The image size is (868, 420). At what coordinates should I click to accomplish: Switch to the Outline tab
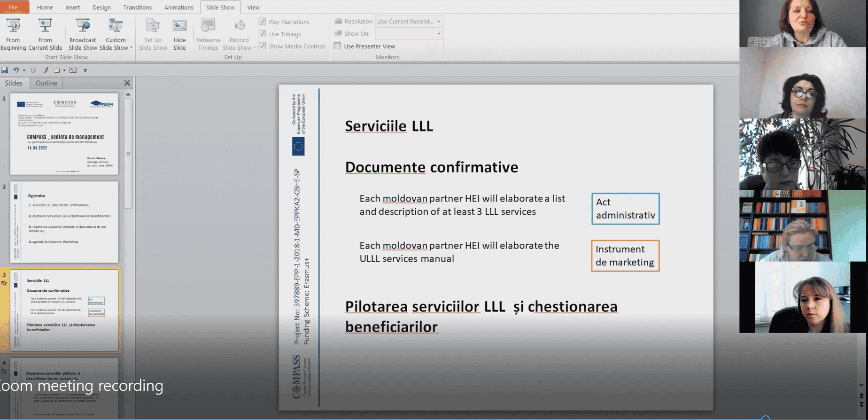(46, 83)
